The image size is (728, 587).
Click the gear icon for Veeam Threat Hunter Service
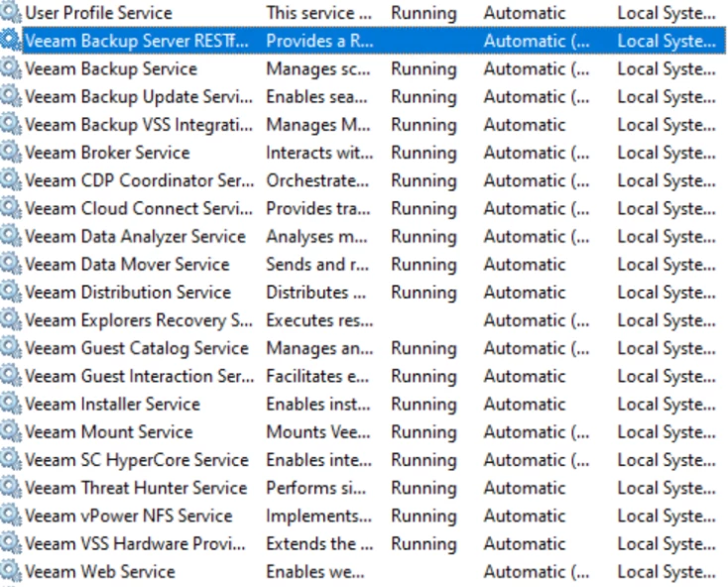coord(10,488)
